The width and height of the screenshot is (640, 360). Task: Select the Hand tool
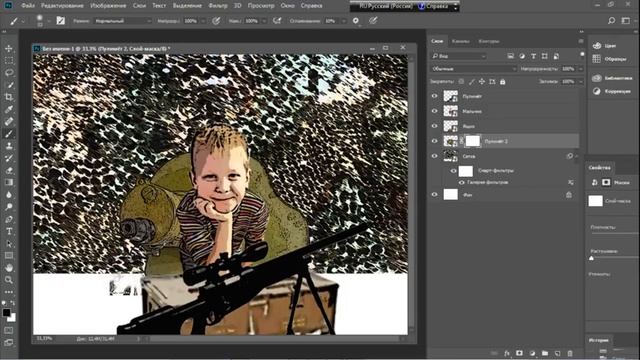(x=9, y=268)
